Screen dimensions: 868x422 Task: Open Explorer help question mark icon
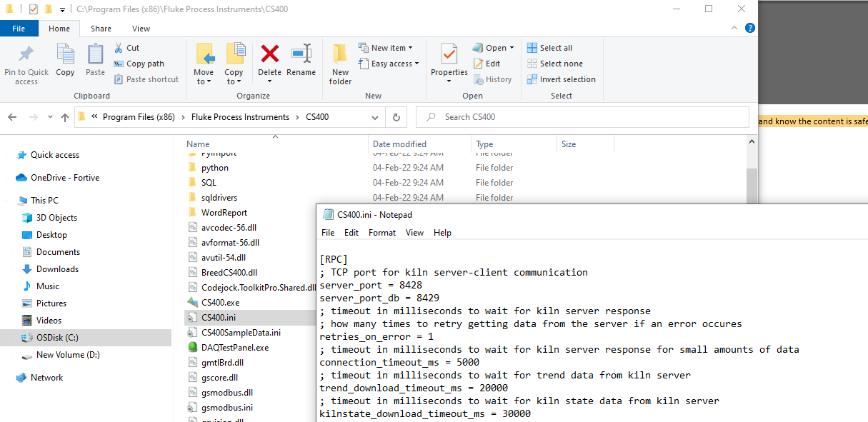click(750, 29)
